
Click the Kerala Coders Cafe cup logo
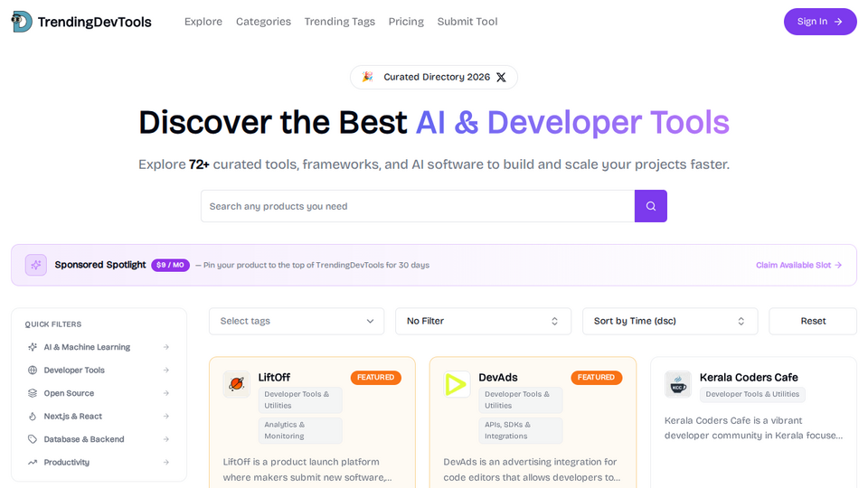tap(678, 384)
